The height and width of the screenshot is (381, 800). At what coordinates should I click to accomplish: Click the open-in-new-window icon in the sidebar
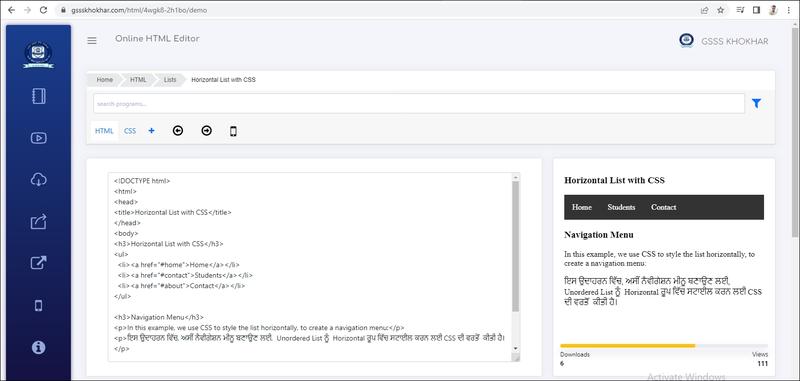point(39,263)
